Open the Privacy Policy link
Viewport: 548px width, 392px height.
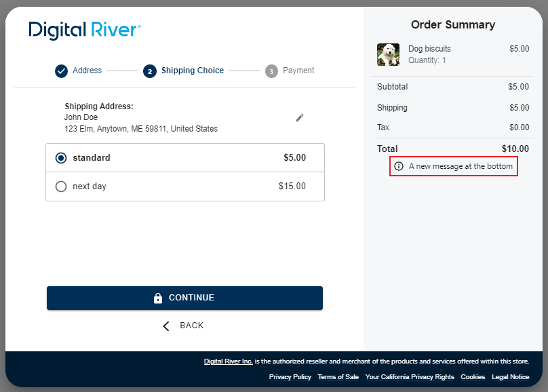click(290, 377)
